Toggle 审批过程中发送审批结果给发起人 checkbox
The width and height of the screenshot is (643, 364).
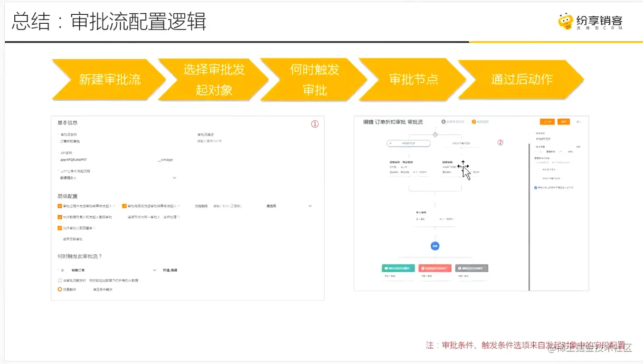point(60,206)
